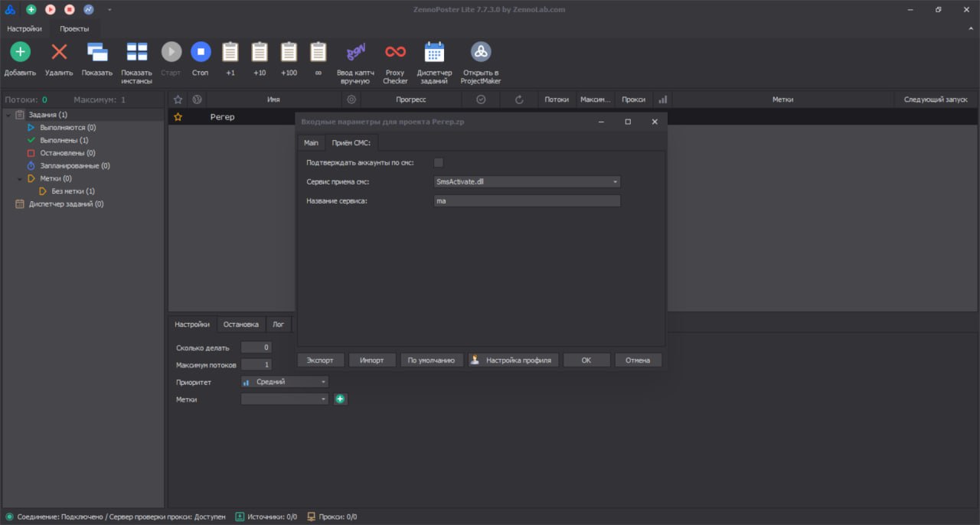Select Выполнены (1) in the tree
The image size is (980, 525).
tap(64, 140)
